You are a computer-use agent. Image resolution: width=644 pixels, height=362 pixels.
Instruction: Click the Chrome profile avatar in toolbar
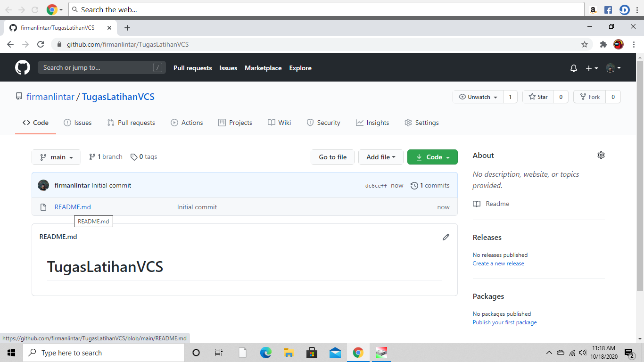618,44
